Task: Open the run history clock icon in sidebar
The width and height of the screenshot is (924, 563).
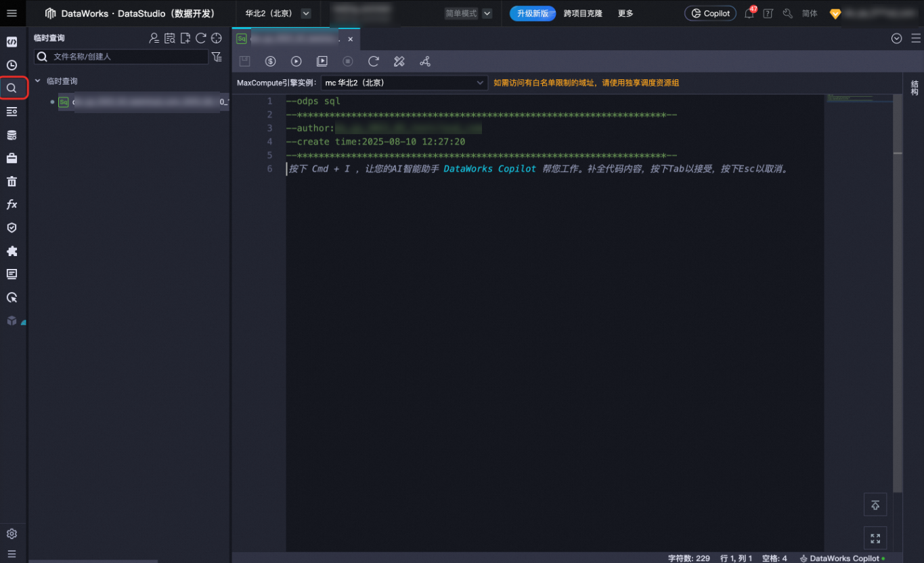Action: pyautogui.click(x=12, y=65)
